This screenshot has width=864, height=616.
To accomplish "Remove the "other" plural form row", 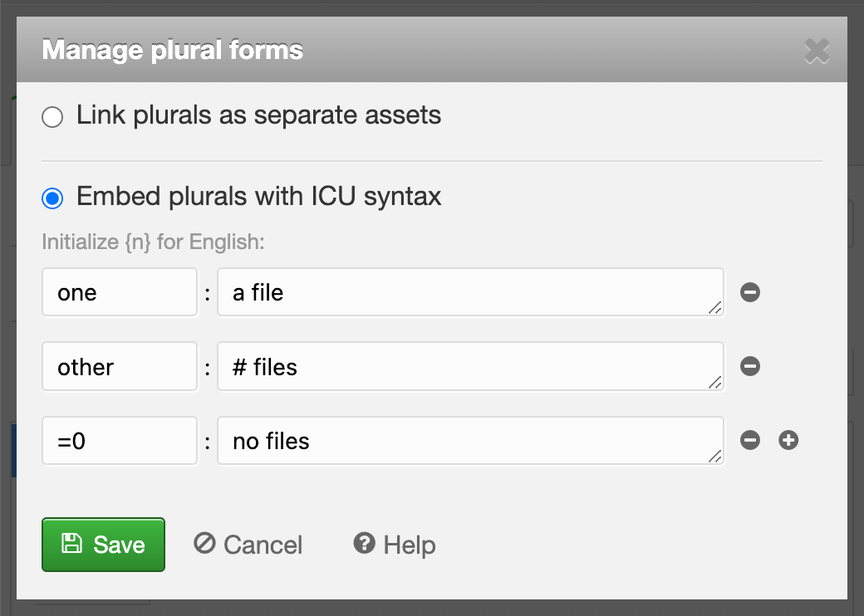I will coord(750,366).
